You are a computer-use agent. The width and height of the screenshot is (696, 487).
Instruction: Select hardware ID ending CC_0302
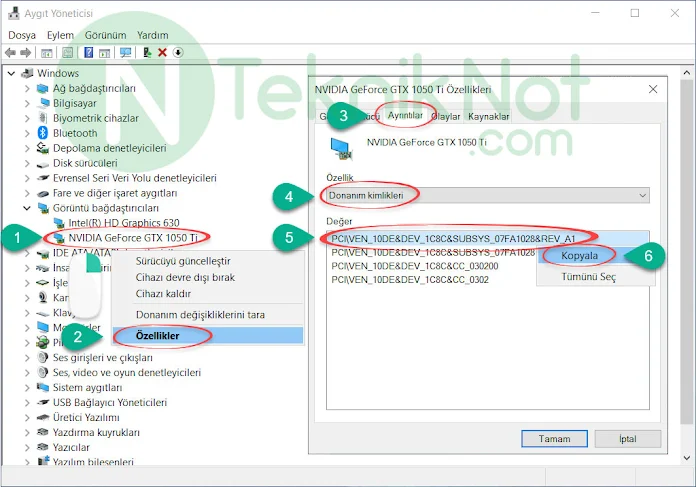pyautogui.click(x=410, y=280)
